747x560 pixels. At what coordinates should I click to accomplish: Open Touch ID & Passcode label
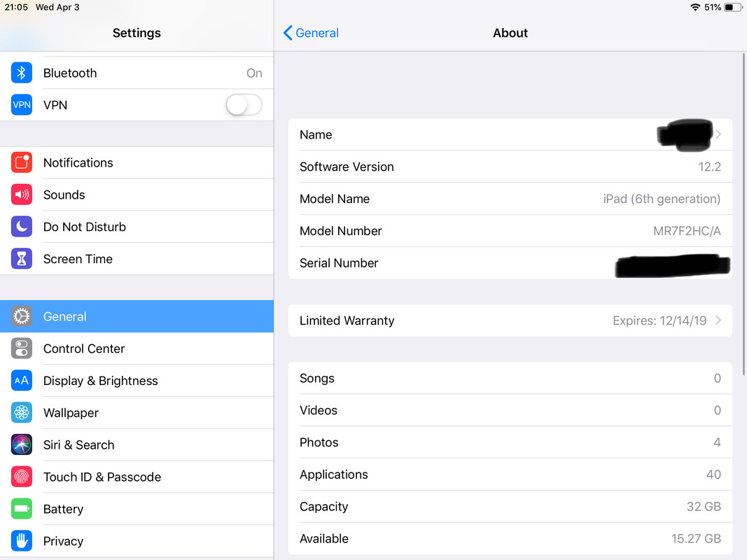point(102,477)
